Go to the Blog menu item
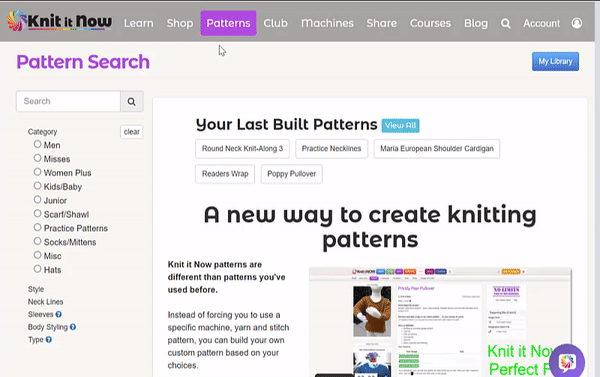The height and width of the screenshot is (377, 600). click(476, 23)
